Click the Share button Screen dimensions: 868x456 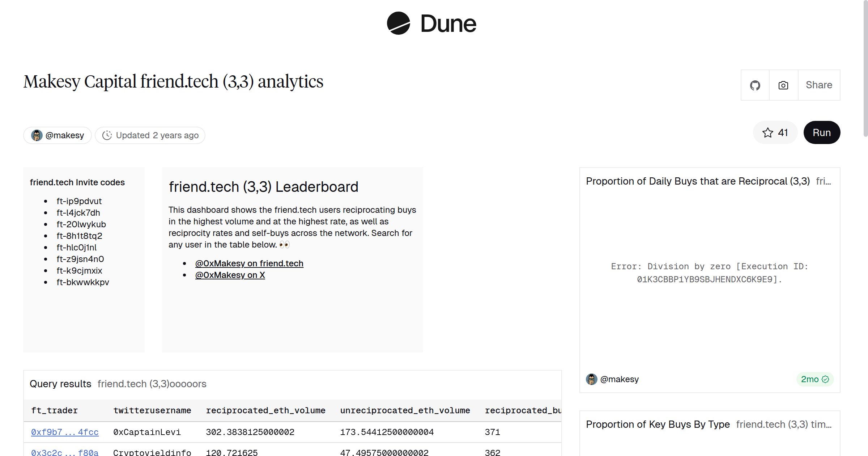pyautogui.click(x=819, y=85)
